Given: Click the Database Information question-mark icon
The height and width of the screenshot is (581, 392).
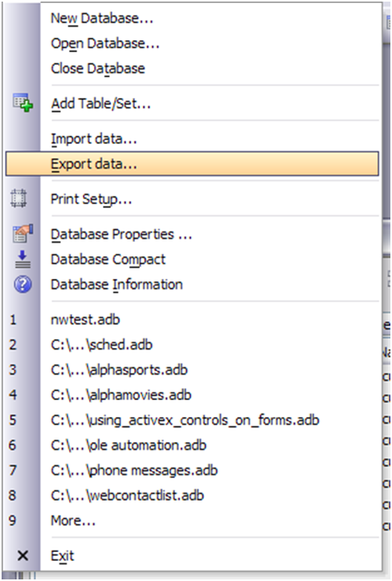Looking at the screenshot, I should (x=22, y=284).
